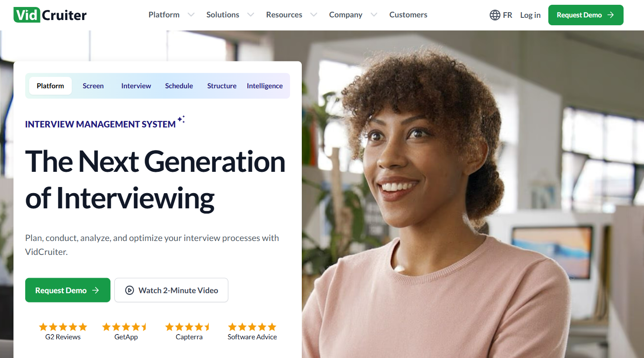Click the Log in link
This screenshot has height=358, width=644.
[x=530, y=15]
